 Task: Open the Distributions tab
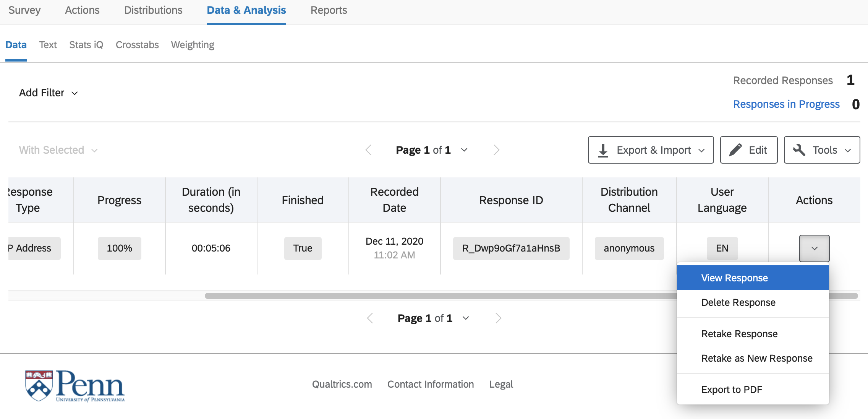(153, 10)
